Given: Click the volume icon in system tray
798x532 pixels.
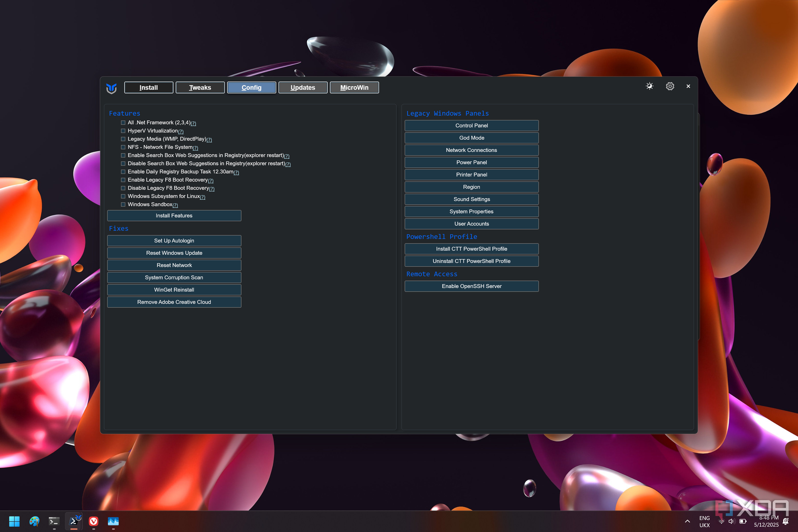Looking at the screenshot, I should tap(731, 522).
